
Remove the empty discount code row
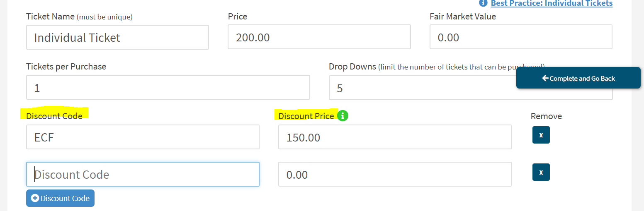pyautogui.click(x=541, y=172)
